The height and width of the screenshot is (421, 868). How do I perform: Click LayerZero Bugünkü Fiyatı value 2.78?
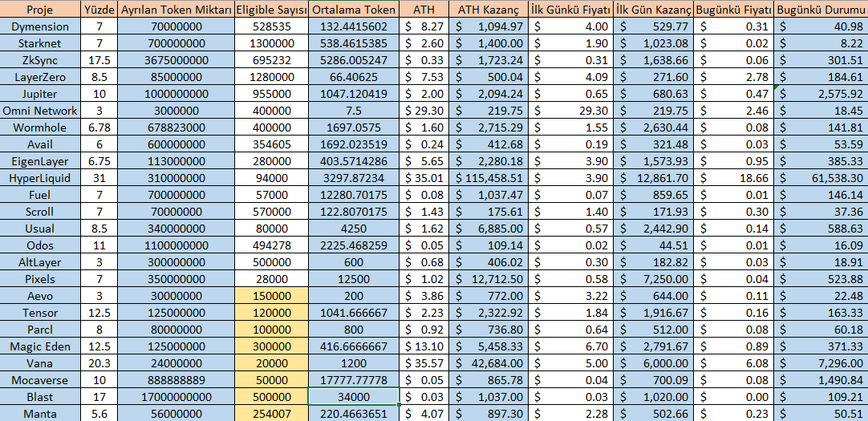pyautogui.click(x=733, y=77)
